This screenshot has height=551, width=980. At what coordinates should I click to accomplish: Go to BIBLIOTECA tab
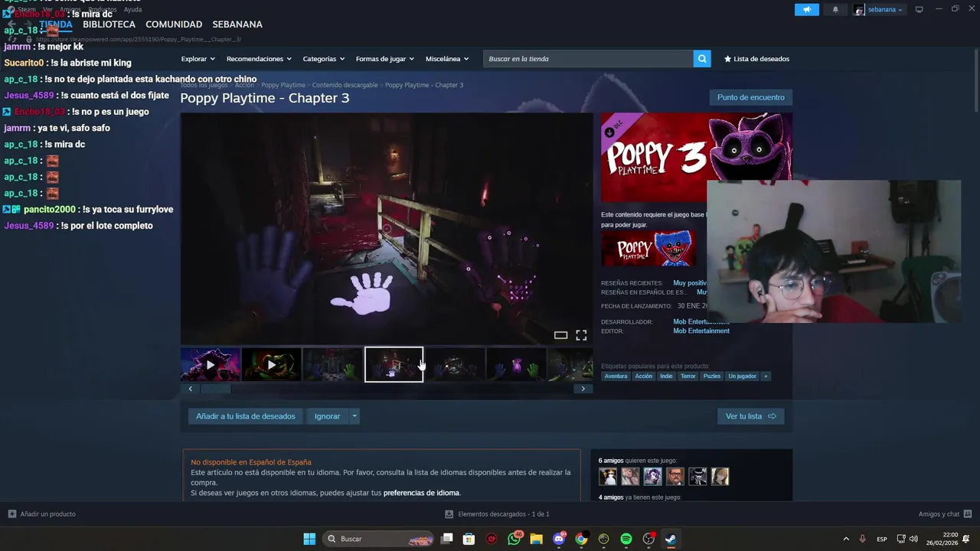pos(109,24)
